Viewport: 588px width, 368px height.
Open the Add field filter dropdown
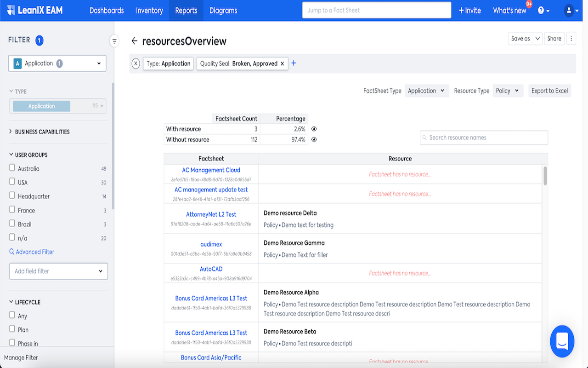(x=58, y=271)
